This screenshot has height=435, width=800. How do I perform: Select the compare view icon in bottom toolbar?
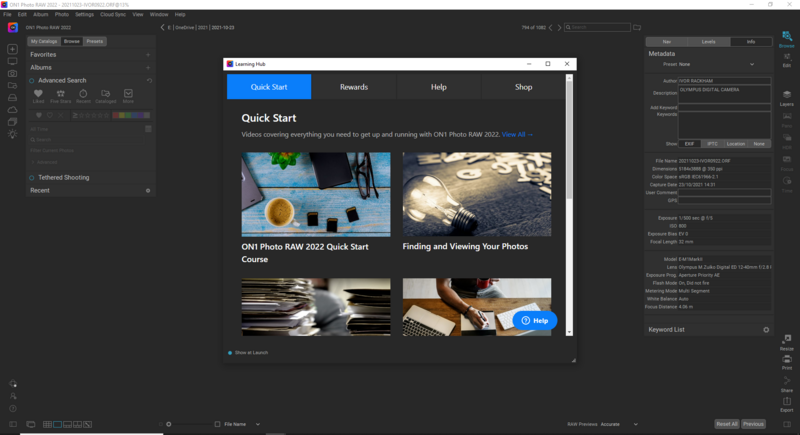(77, 424)
